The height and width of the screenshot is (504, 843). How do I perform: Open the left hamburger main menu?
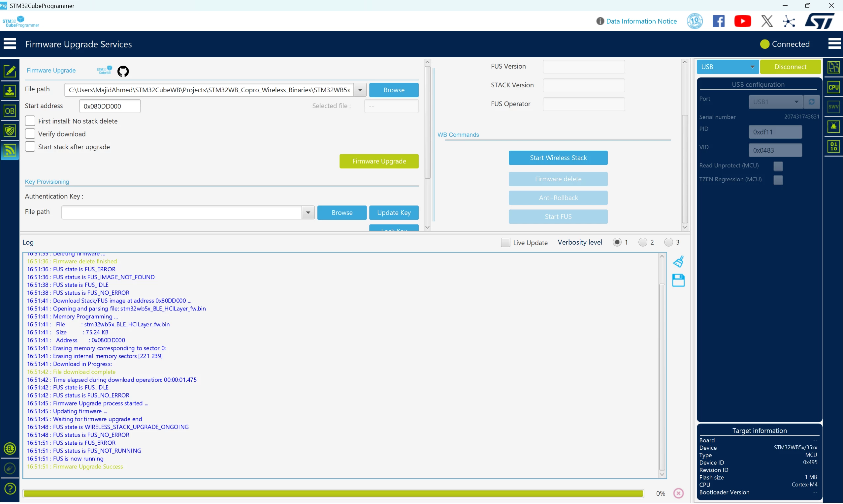coord(10,44)
